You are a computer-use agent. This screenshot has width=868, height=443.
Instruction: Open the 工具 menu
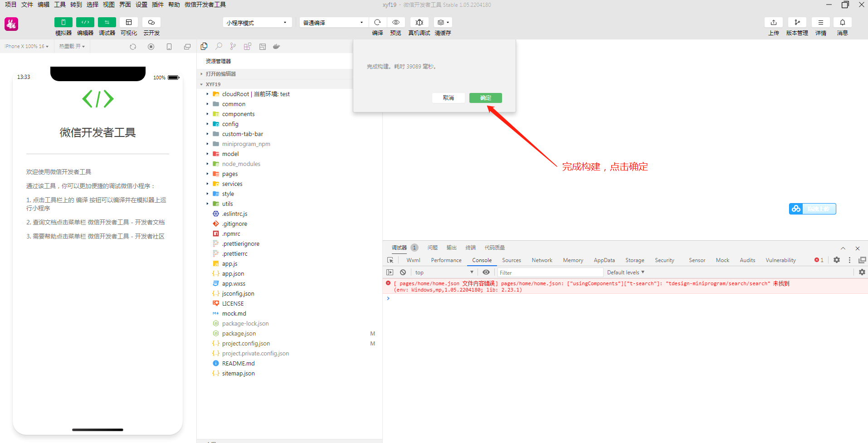[x=60, y=5]
